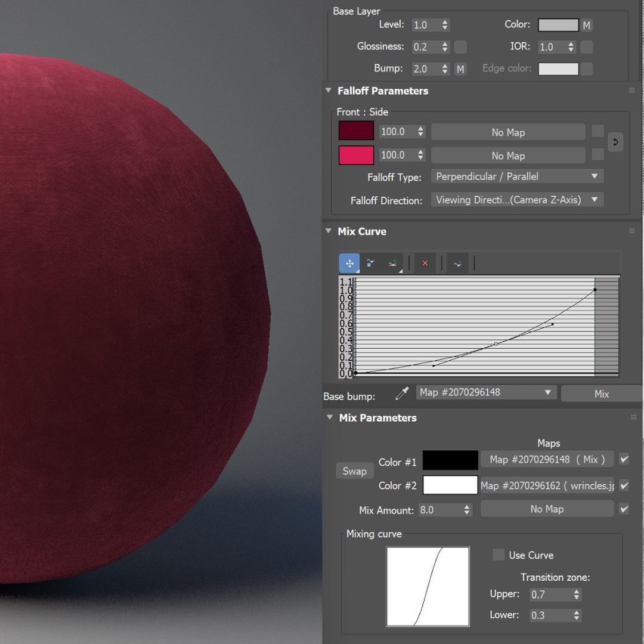Click the eyedropper next to Base bump

tap(402, 393)
